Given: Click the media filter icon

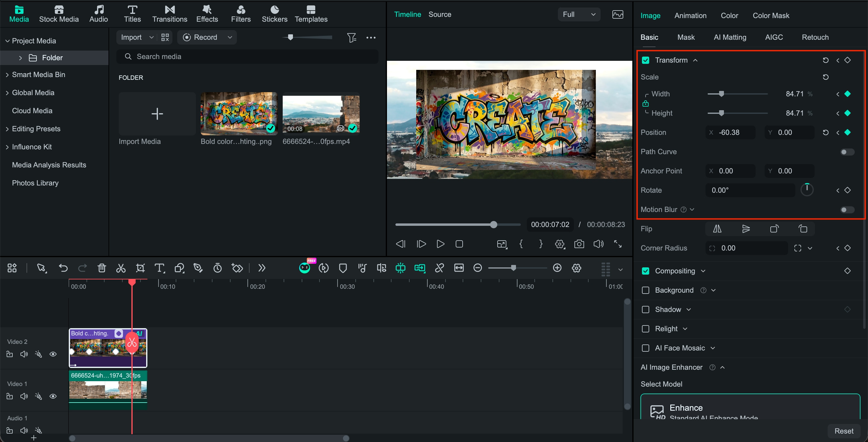Looking at the screenshot, I should pyautogui.click(x=351, y=37).
